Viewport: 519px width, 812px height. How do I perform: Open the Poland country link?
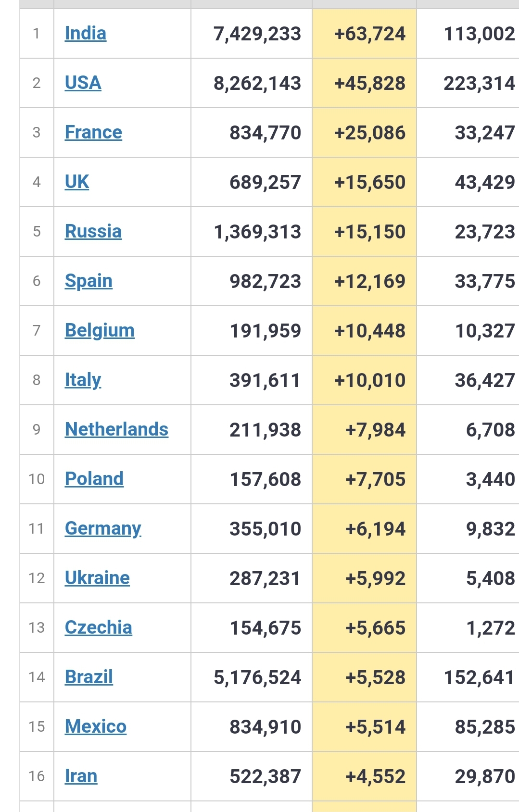(x=94, y=479)
